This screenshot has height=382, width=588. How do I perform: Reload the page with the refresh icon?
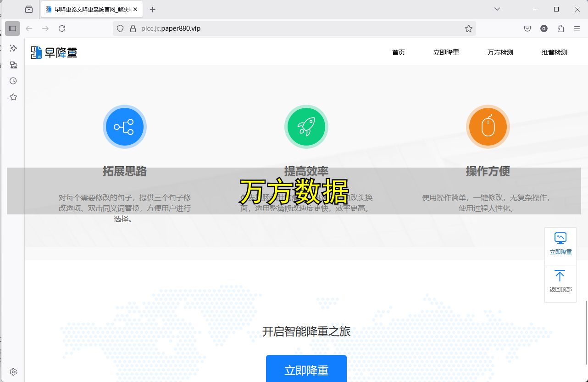pyautogui.click(x=62, y=28)
